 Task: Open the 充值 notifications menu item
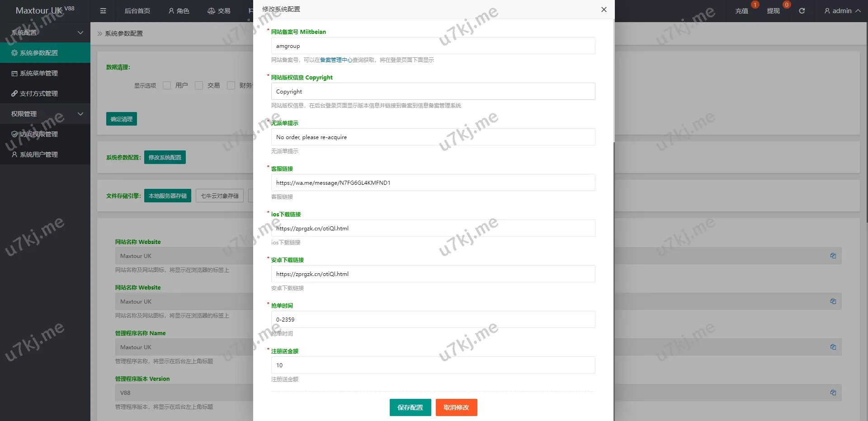click(742, 11)
